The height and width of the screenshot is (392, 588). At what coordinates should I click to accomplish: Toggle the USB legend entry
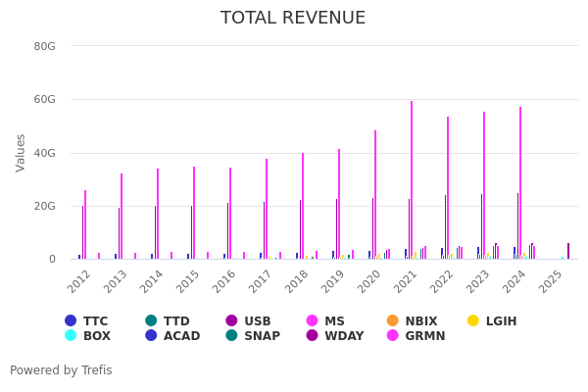(232, 320)
